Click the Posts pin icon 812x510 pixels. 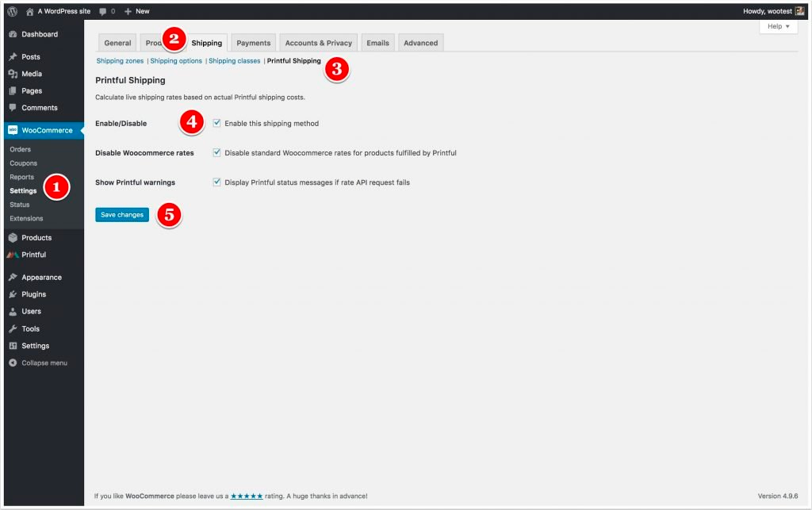pos(13,57)
